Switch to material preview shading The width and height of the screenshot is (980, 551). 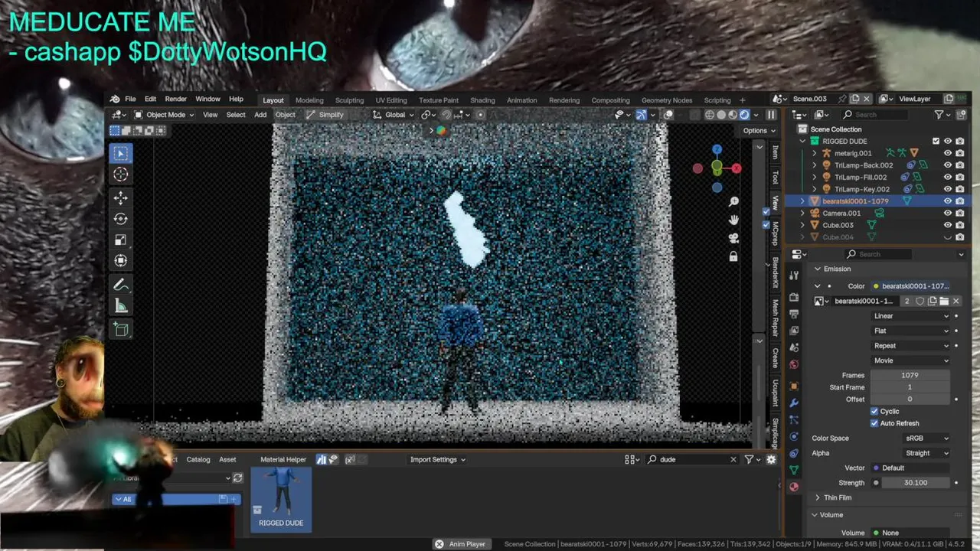[x=733, y=115]
